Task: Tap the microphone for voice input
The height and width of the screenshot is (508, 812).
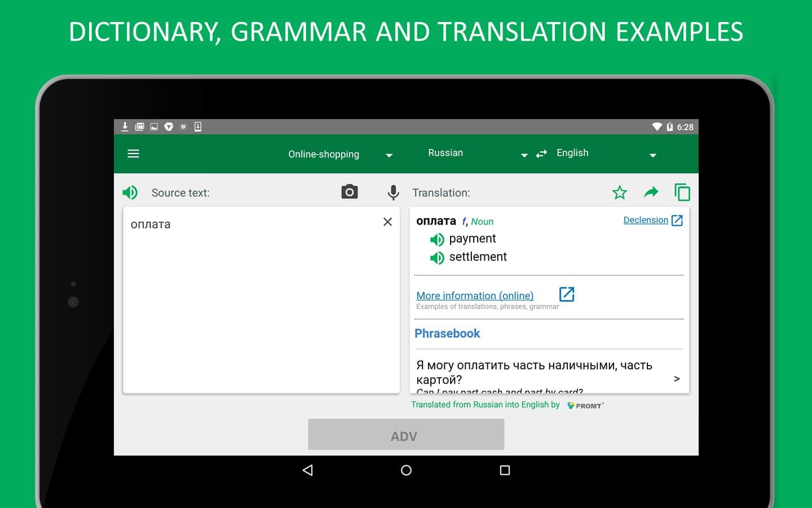Action: [393, 192]
